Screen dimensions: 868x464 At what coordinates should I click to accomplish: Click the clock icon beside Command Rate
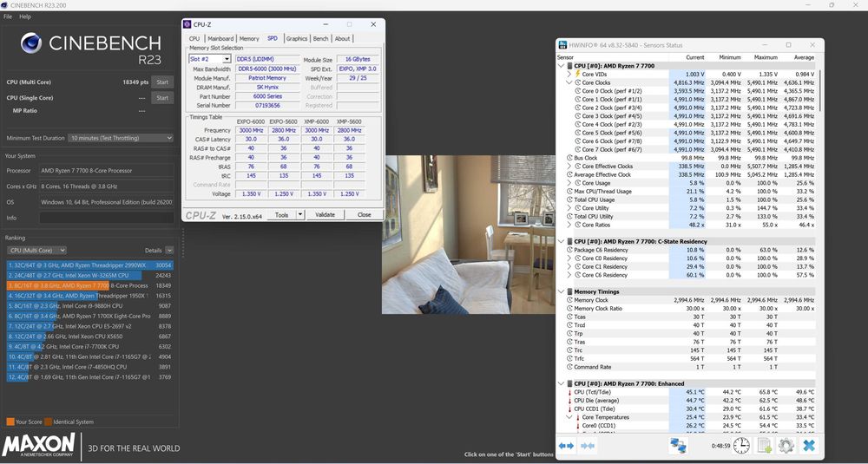[x=569, y=367]
